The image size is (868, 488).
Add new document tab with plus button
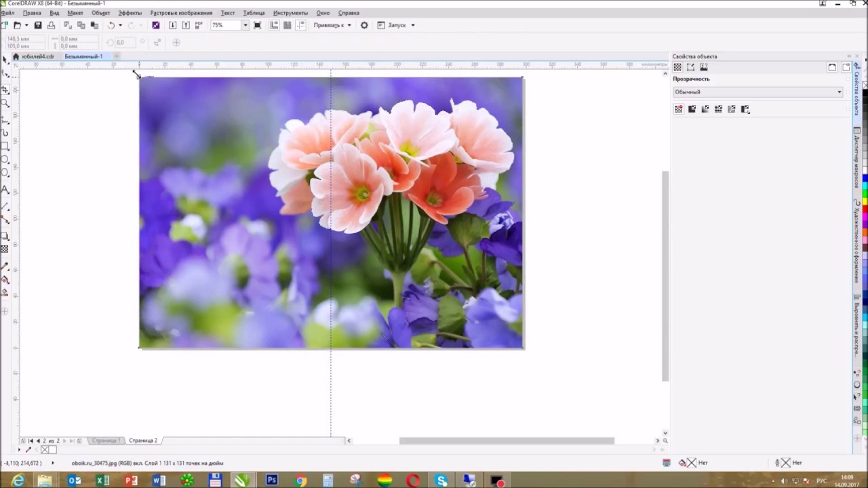117,56
